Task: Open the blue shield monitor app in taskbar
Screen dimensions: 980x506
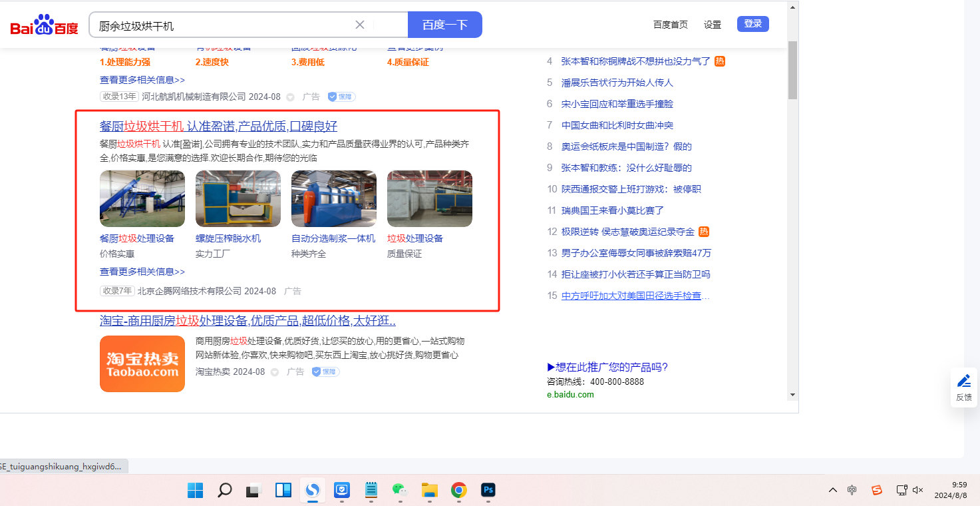Action: (x=342, y=491)
